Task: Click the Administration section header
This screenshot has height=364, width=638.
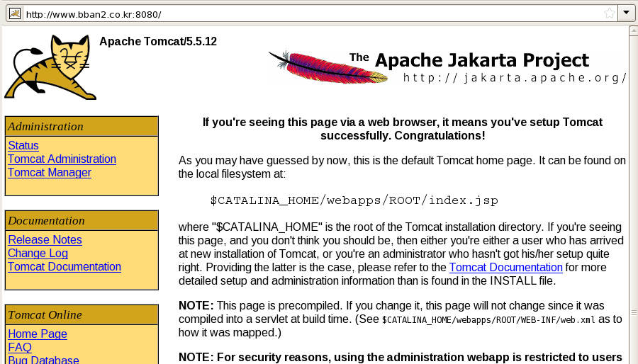Action: point(82,126)
